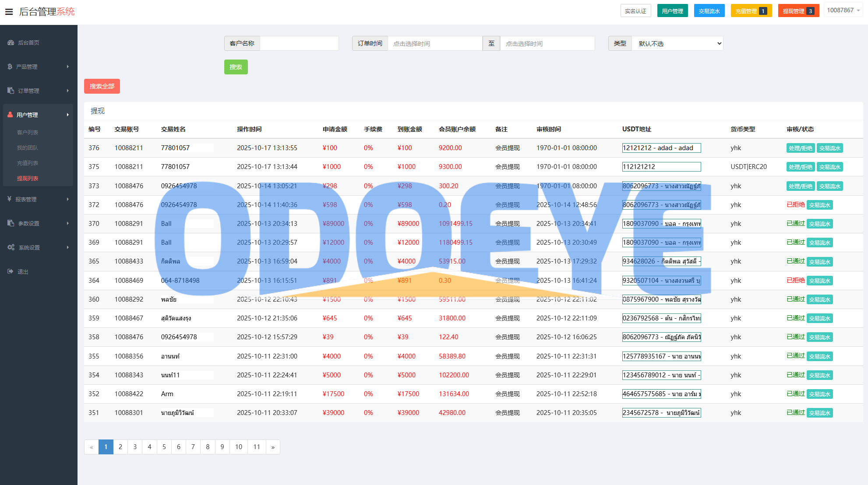
Task: Click the start 订单时间 date field
Action: (434, 43)
